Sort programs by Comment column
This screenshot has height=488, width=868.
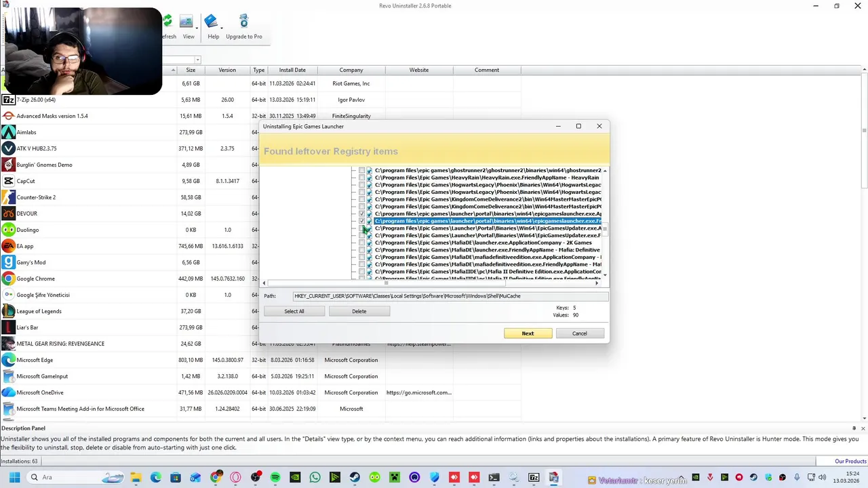487,70
